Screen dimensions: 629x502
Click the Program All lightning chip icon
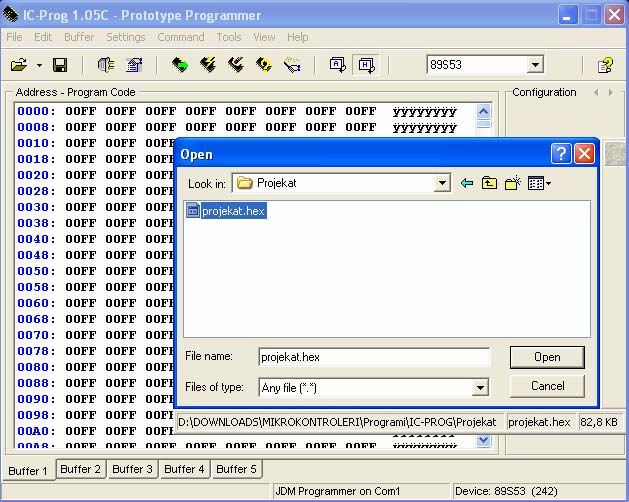[208, 65]
